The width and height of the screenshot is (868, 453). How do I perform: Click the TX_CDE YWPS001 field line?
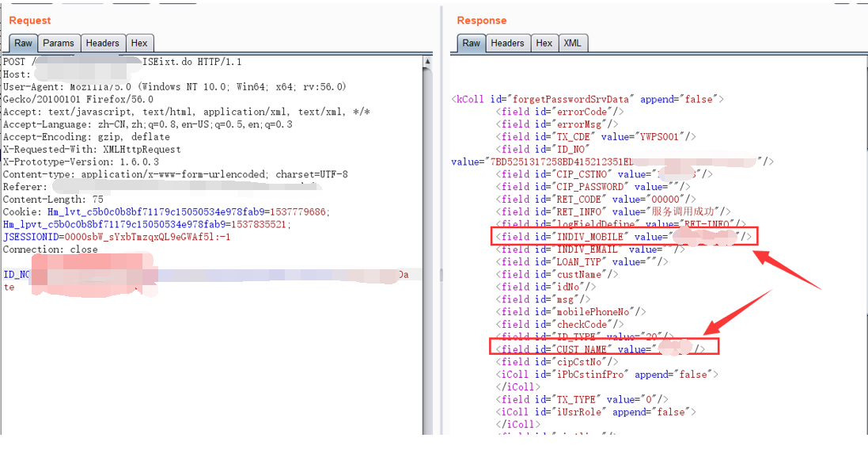pyautogui.click(x=596, y=137)
